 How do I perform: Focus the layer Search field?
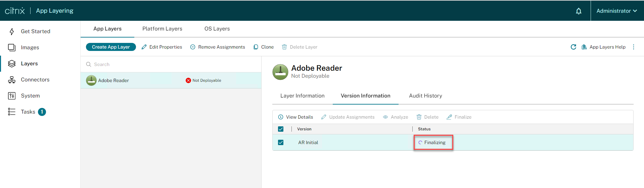click(x=171, y=64)
